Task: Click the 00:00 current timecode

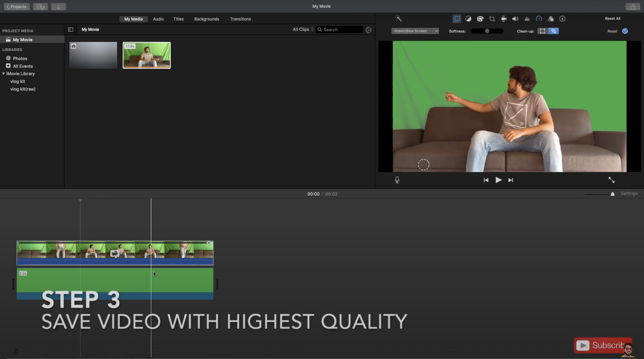Action: coord(313,194)
